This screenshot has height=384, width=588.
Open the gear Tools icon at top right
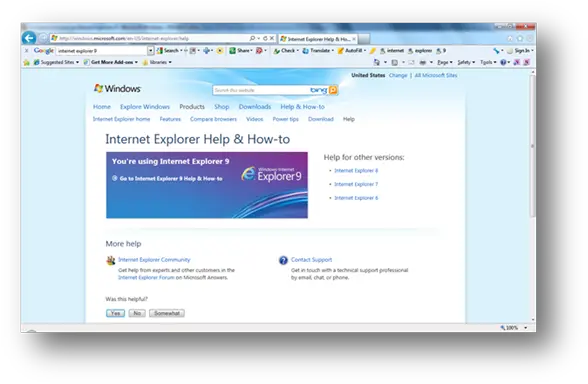[x=530, y=38]
